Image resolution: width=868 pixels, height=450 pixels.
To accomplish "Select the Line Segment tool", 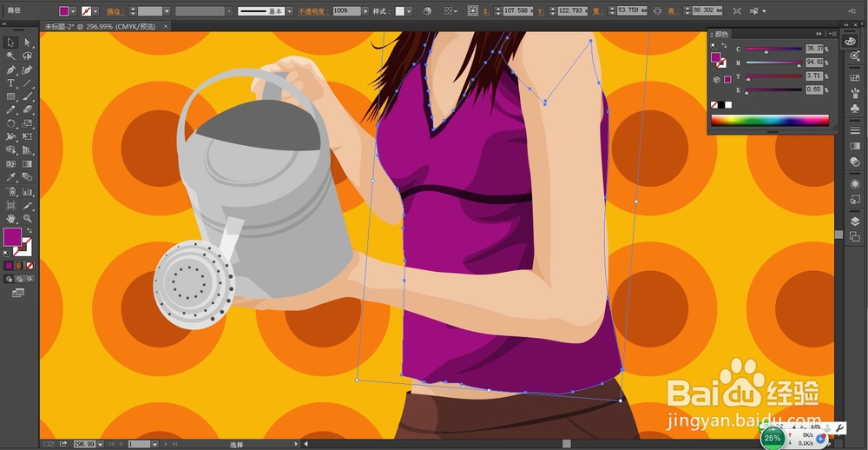I will 27,83.
